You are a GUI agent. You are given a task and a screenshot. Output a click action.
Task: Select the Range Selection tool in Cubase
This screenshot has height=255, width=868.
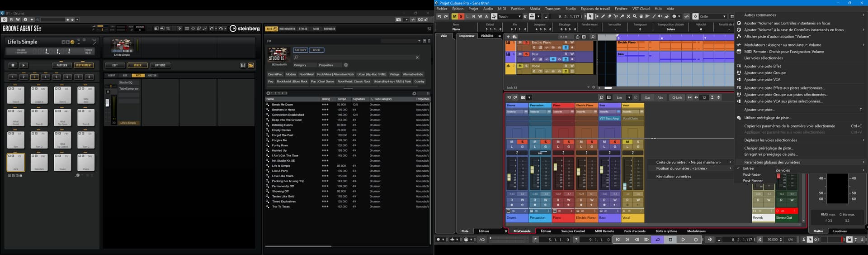597,16
